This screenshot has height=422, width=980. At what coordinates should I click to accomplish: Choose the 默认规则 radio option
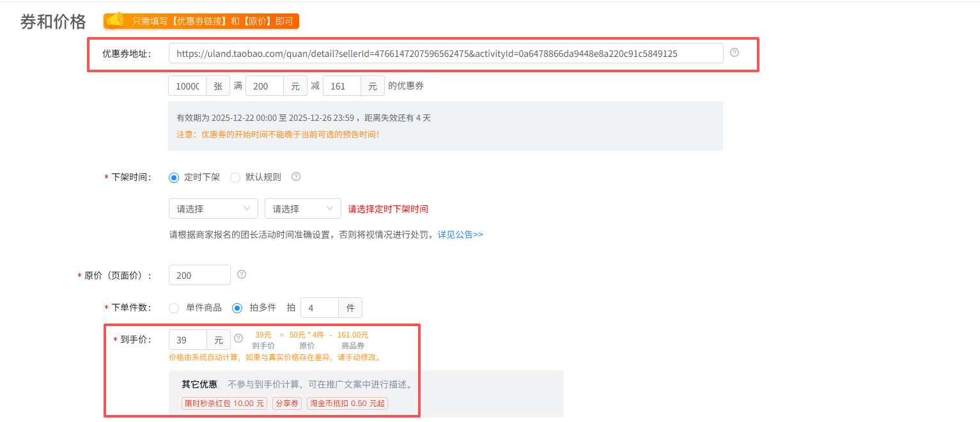point(235,178)
